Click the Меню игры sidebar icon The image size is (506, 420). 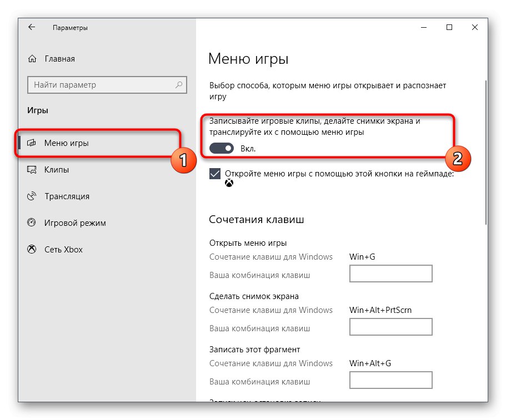(33, 143)
